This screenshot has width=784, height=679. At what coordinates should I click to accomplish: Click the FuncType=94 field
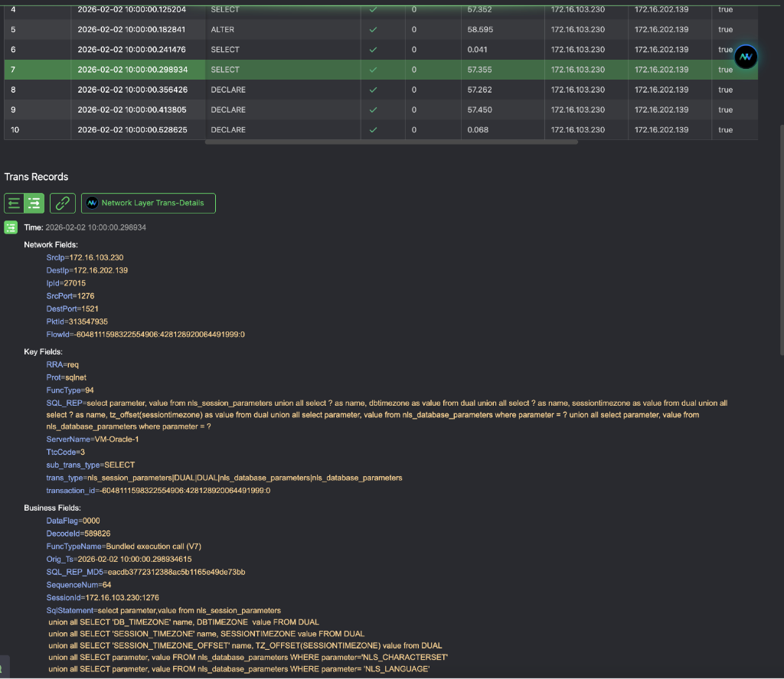70,390
